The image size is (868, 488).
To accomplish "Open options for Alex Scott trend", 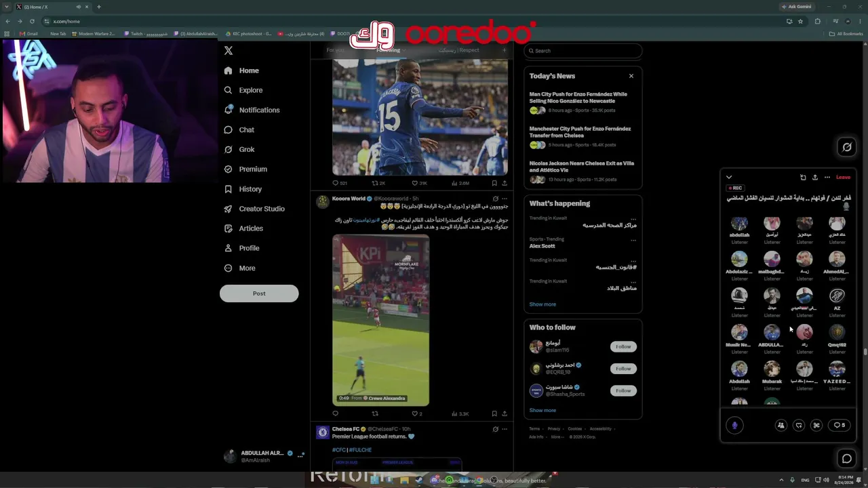I will tap(633, 240).
